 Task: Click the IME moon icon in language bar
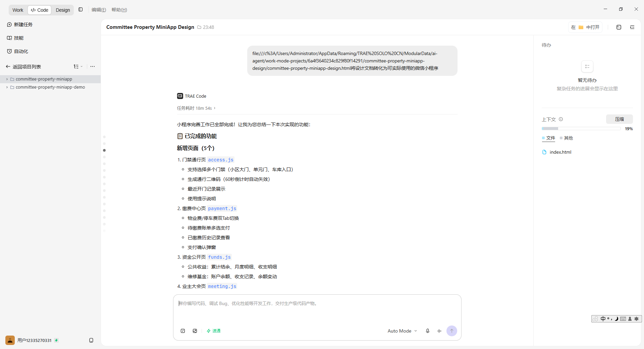(x=616, y=319)
